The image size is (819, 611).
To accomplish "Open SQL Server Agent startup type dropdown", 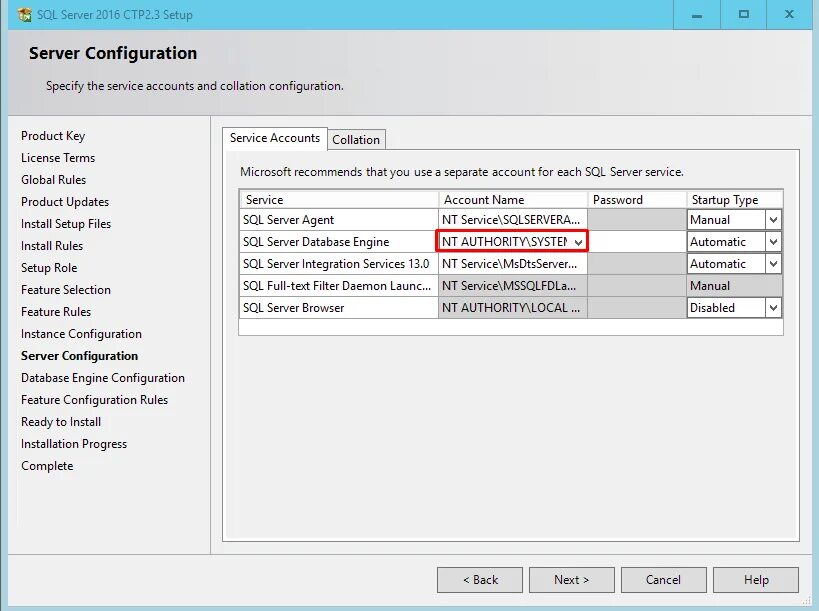I will [x=774, y=220].
